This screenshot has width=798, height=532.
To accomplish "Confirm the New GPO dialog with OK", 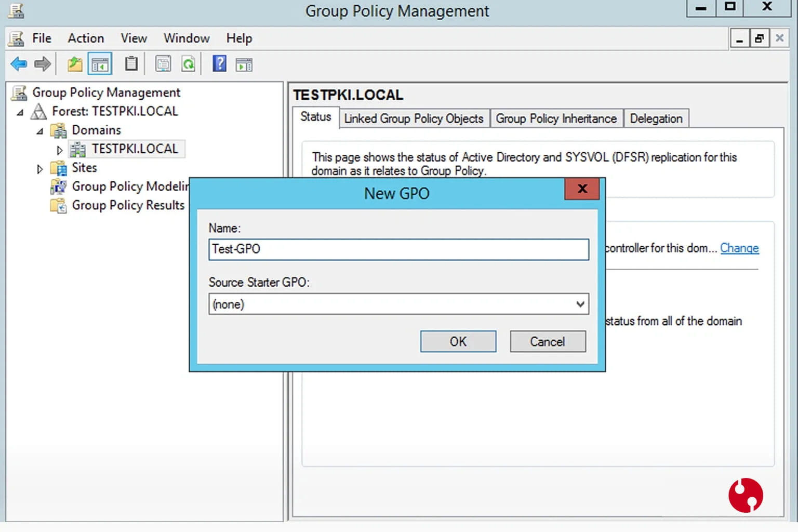I will tap(458, 341).
